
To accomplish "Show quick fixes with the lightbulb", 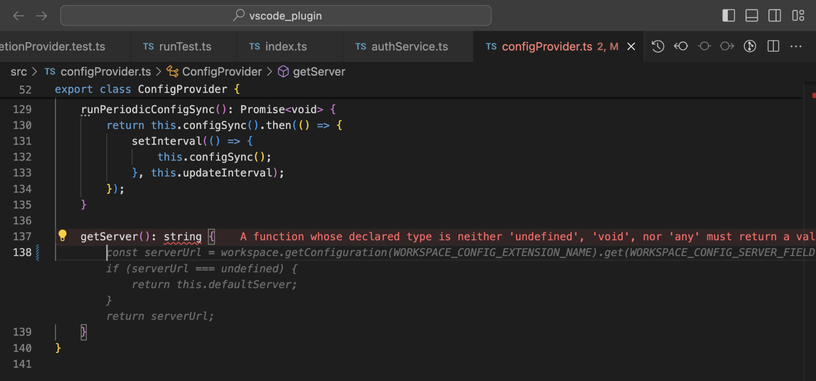I will point(62,236).
